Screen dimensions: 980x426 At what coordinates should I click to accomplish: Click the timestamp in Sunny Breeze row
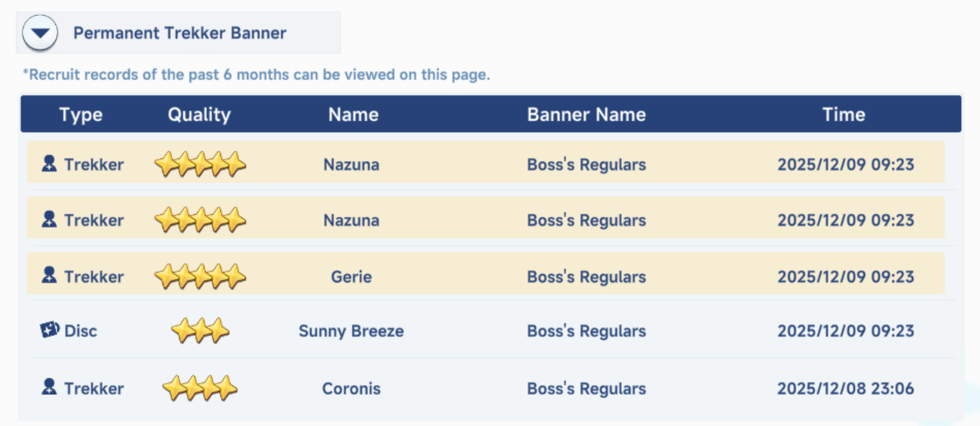[x=846, y=331]
